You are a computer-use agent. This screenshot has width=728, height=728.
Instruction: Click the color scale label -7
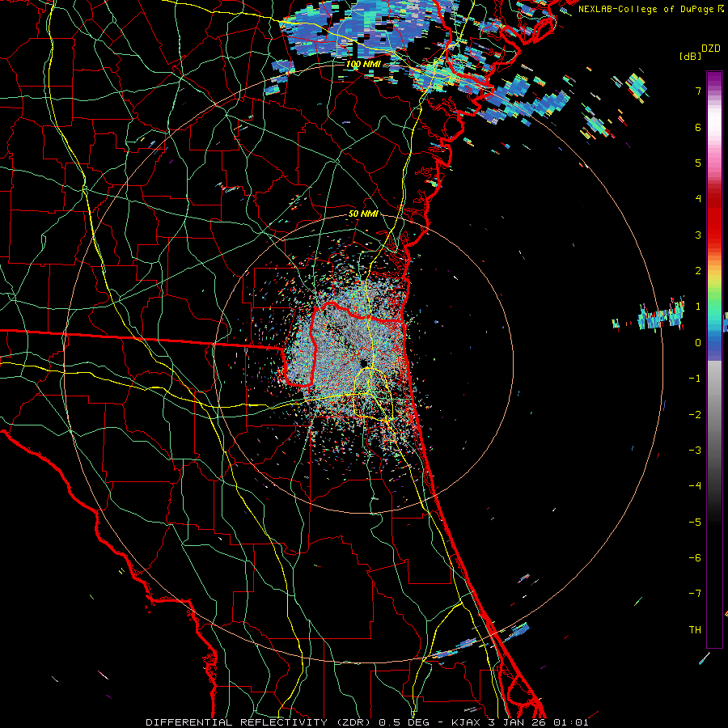coord(695,594)
